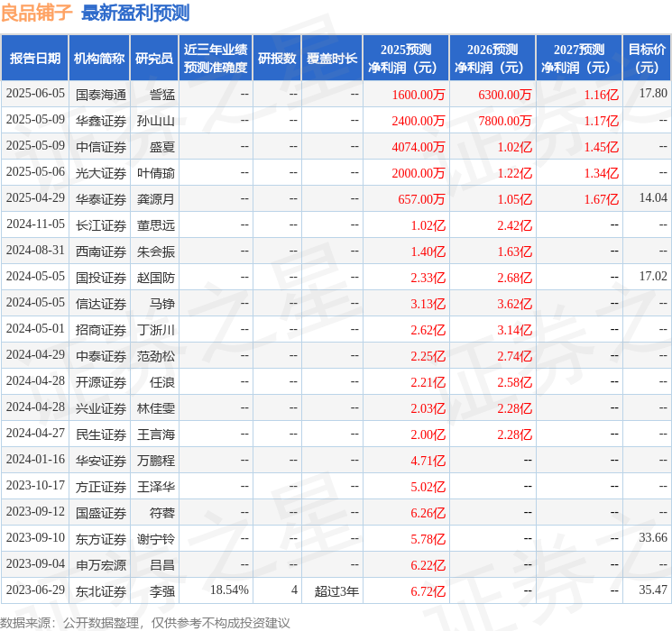Select the 国泰海通 institution cell
Image resolution: width=672 pixels, height=631 pixels.
coord(101,94)
